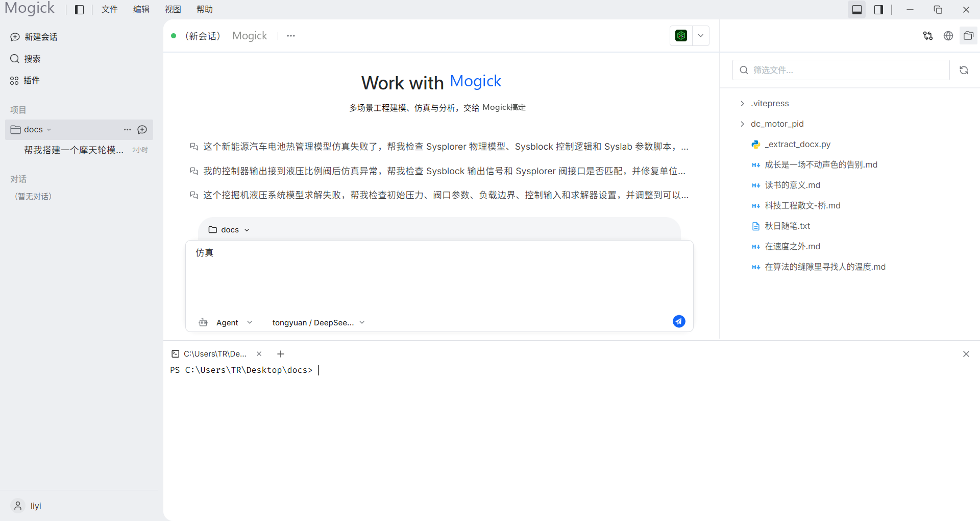Expand the .vitepress folder

765,103
